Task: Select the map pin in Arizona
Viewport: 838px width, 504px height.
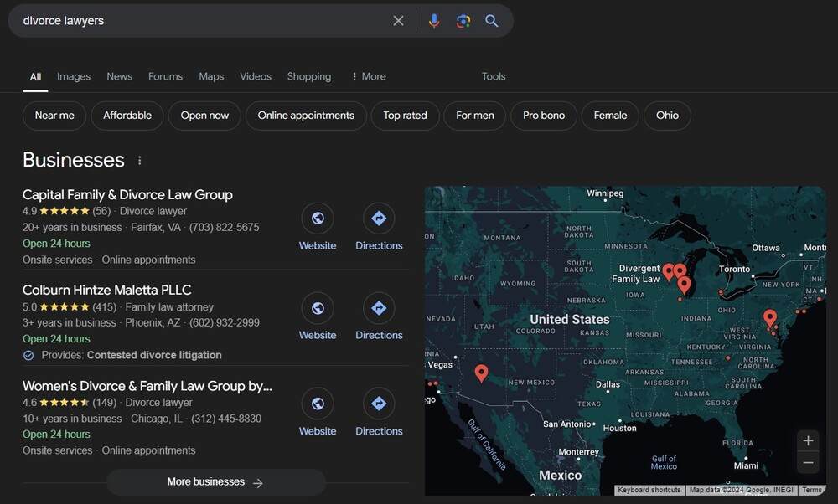Action: coord(481,373)
